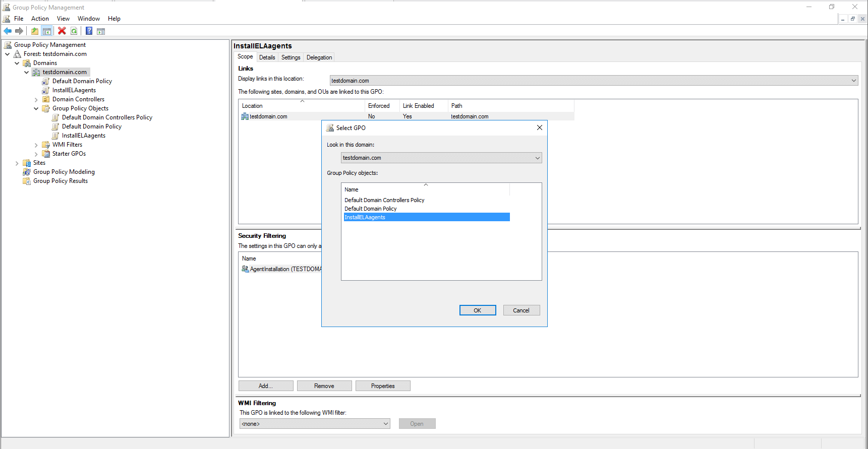The image size is (868, 449).
Task: Expand the Starter GPOs node
Action: pyautogui.click(x=36, y=154)
